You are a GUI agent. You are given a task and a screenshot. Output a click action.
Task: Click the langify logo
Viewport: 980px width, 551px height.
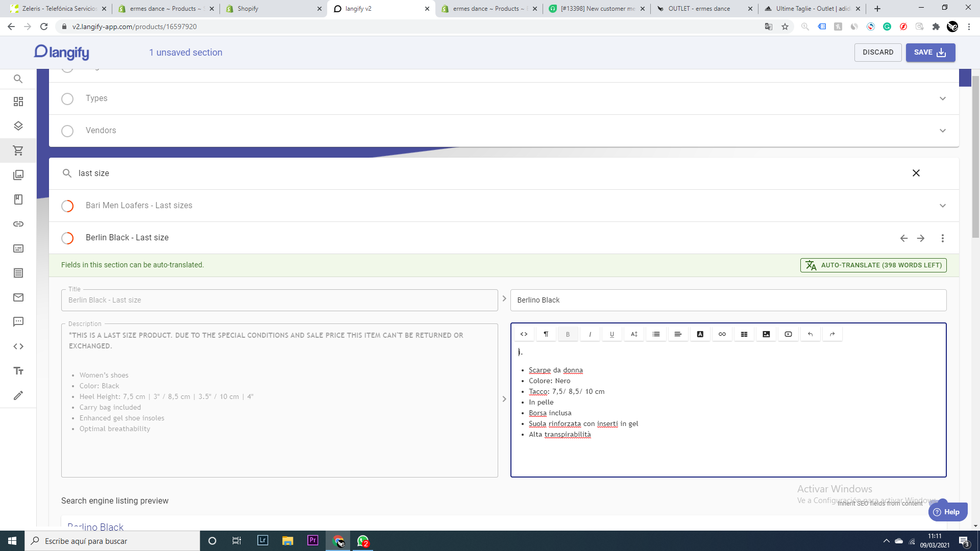[x=62, y=52]
